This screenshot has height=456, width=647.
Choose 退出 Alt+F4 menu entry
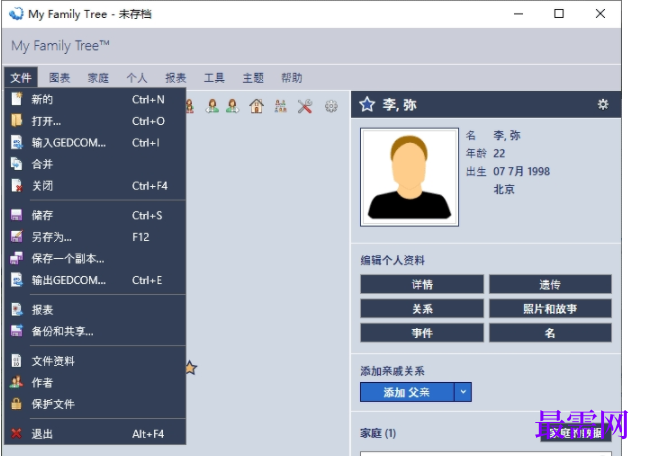click(95, 433)
